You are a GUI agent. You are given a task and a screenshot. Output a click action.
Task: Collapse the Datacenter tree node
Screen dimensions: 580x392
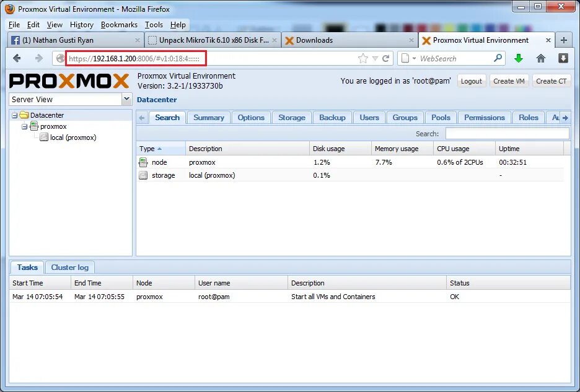pyautogui.click(x=14, y=115)
